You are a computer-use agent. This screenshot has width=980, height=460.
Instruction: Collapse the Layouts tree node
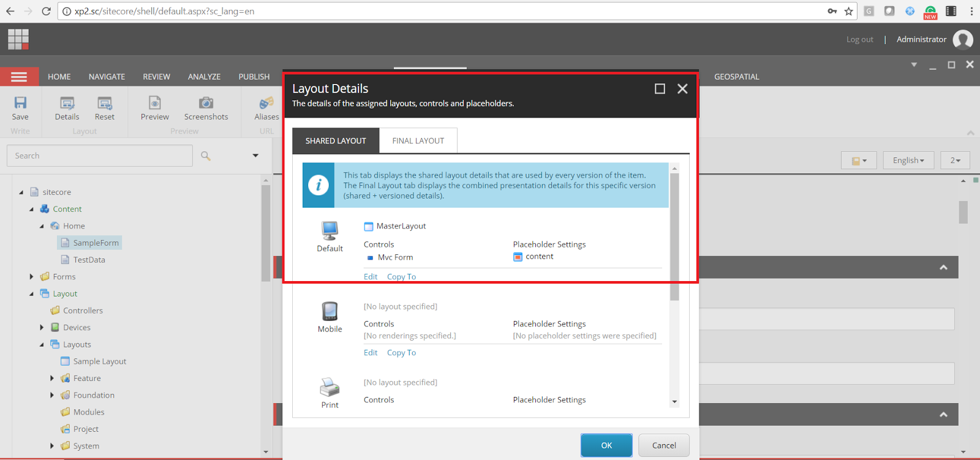[42, 345]
